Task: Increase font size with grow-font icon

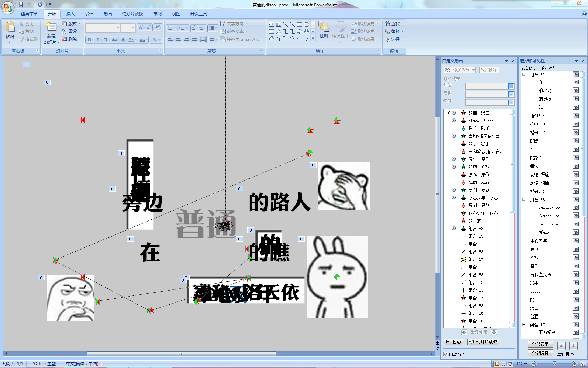Action: click(x=141, y=28)
